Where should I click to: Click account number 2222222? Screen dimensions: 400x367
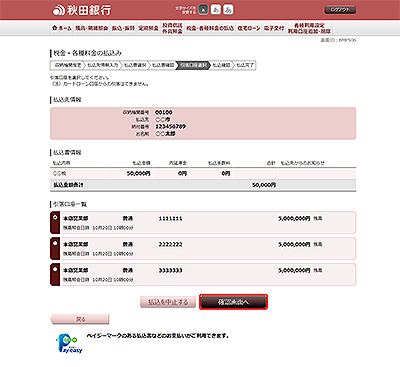170,244
